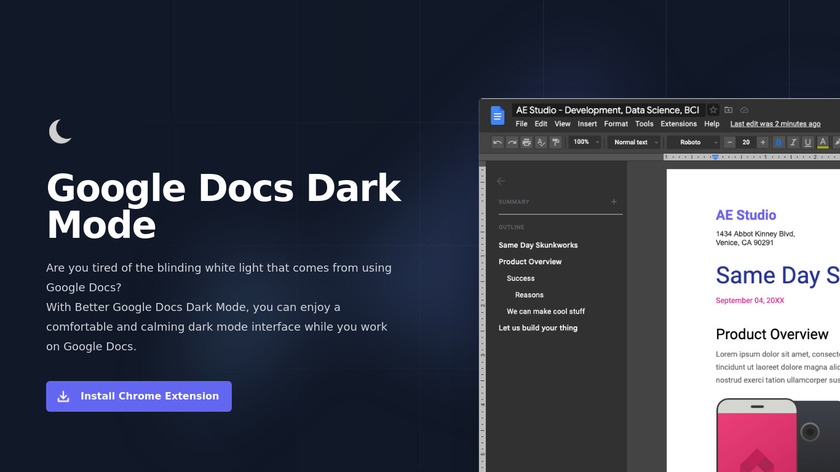Click the blue Google Docs home icon
The height and width of the screenshot is (472, 840).
click(497, 116)
